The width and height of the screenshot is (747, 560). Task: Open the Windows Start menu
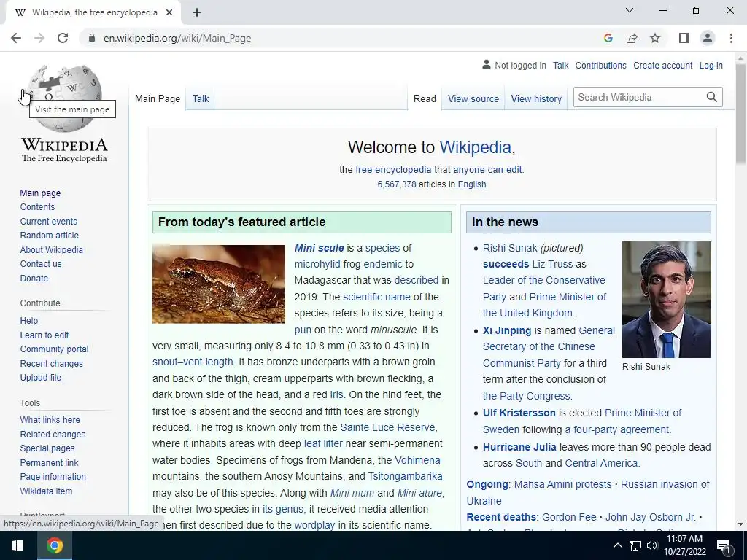18,545
